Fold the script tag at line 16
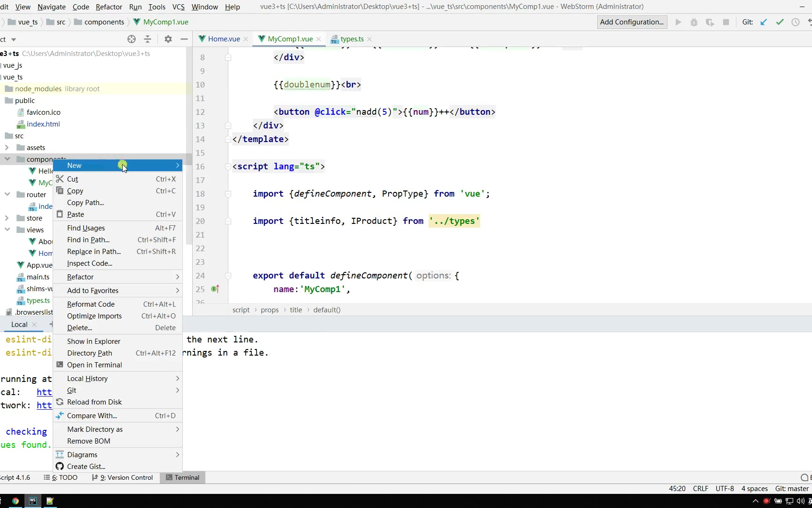The height and width of the screenshot is (508, 812). click(228, 167)
